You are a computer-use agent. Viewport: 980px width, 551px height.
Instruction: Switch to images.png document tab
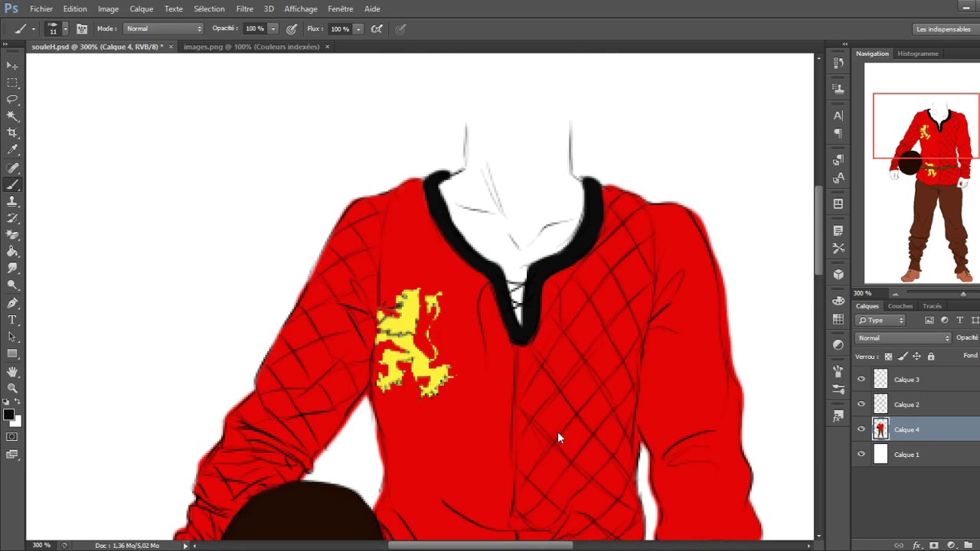(251, 47)
